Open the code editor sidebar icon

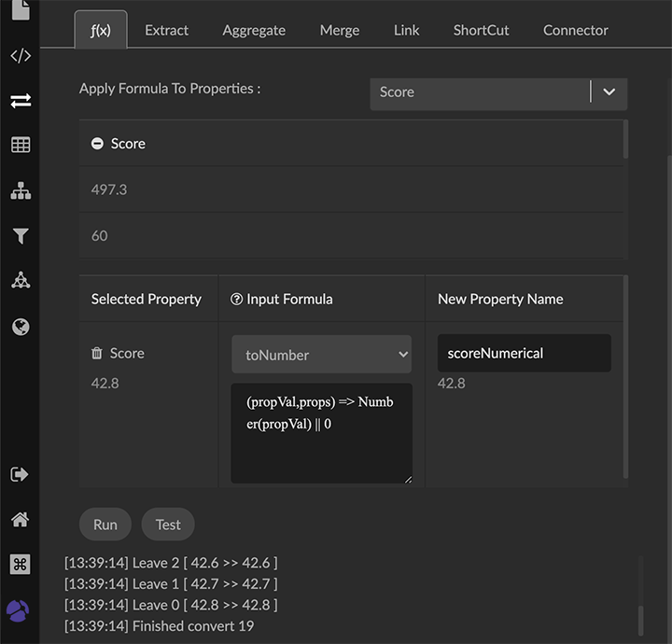pos(20,55)
